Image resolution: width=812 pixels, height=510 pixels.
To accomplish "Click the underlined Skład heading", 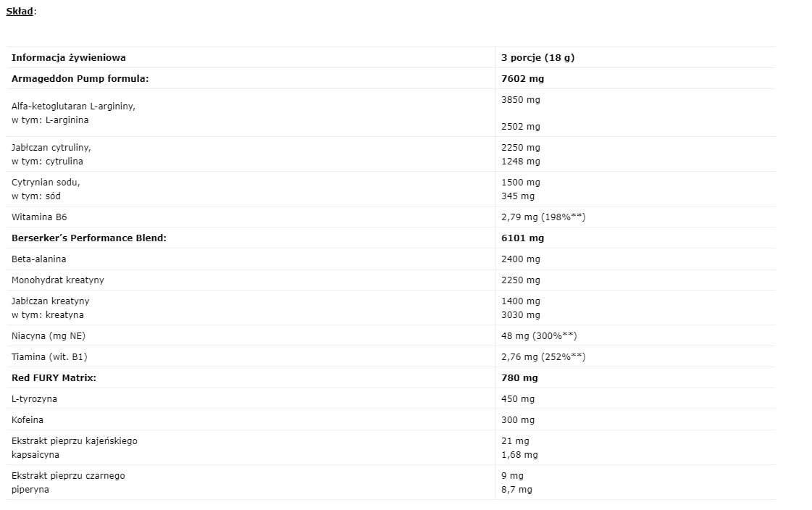I will tap(20, 11).
